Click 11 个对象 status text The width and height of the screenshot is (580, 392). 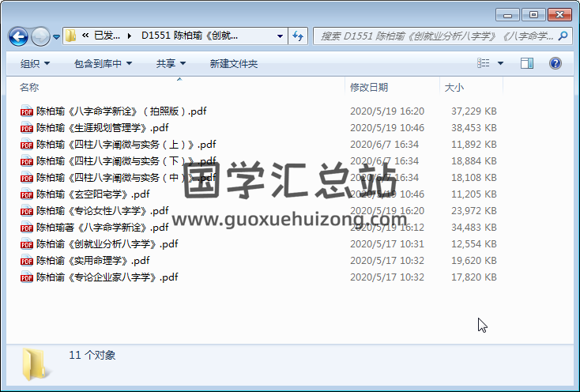[92, 355]
